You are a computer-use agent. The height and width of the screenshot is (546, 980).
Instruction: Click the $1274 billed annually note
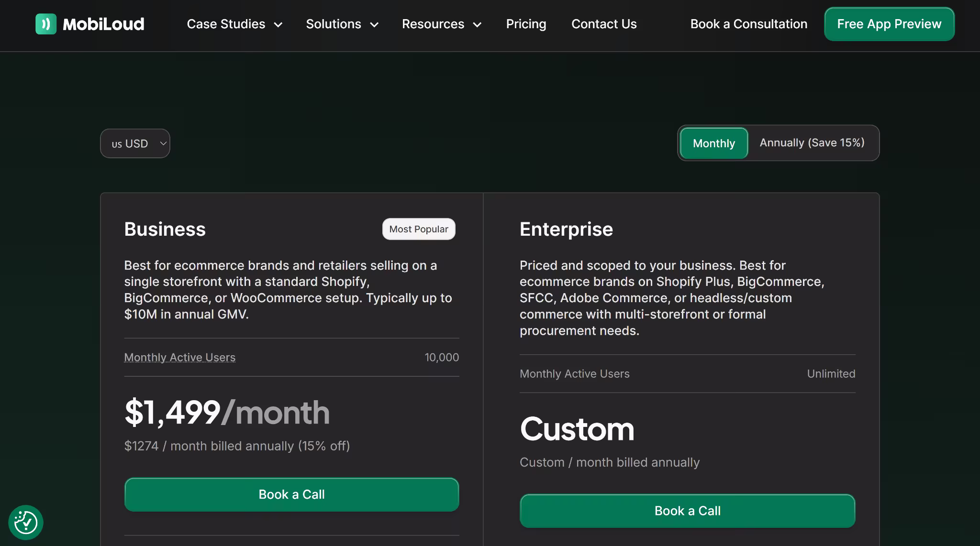(237, 446)
